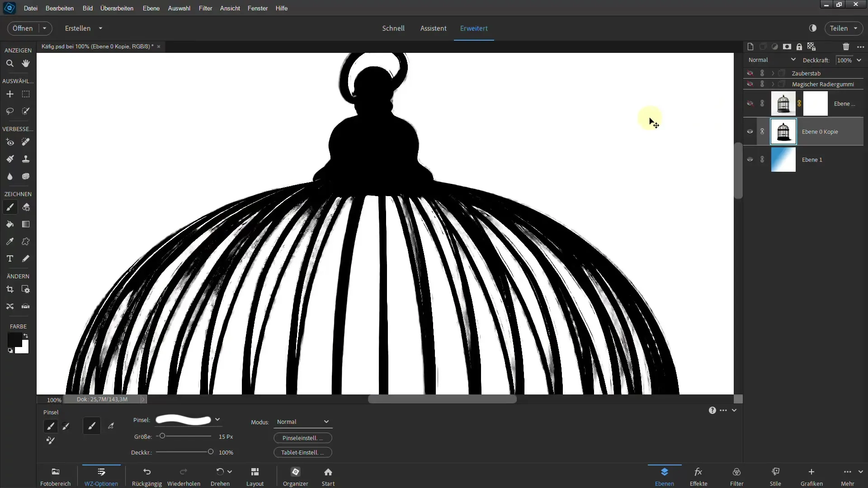Switch to the Assistent workspace tab
The width and height of the screenshot is (868, 488).
point(433,28)
